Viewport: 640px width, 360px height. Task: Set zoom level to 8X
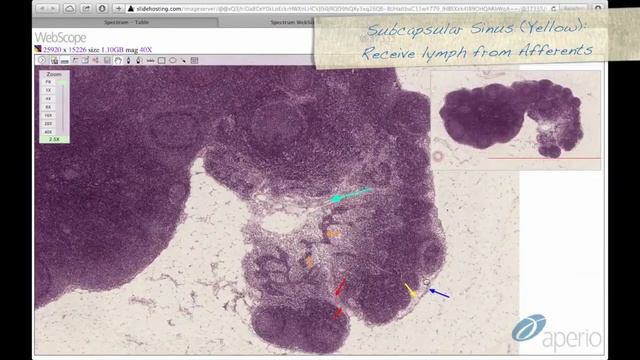[x=48, y=107]
